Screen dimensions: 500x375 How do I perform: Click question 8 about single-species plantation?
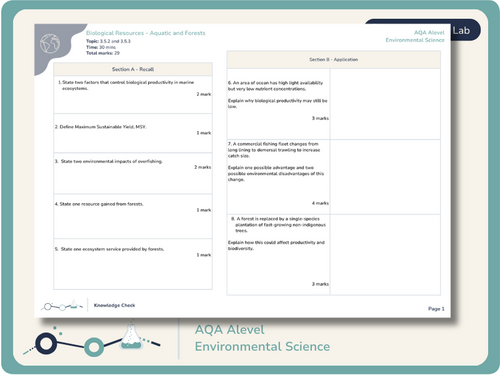(x=278, y=225)
